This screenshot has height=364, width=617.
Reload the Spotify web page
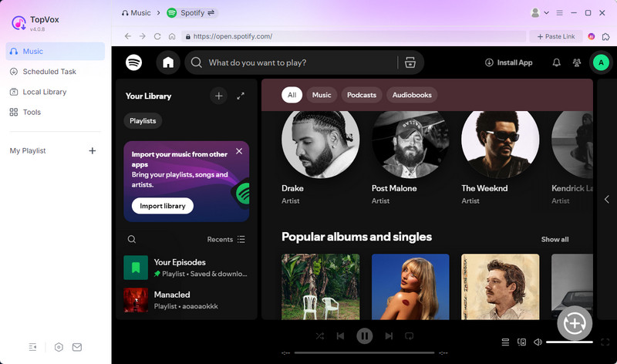coord(157,36)
